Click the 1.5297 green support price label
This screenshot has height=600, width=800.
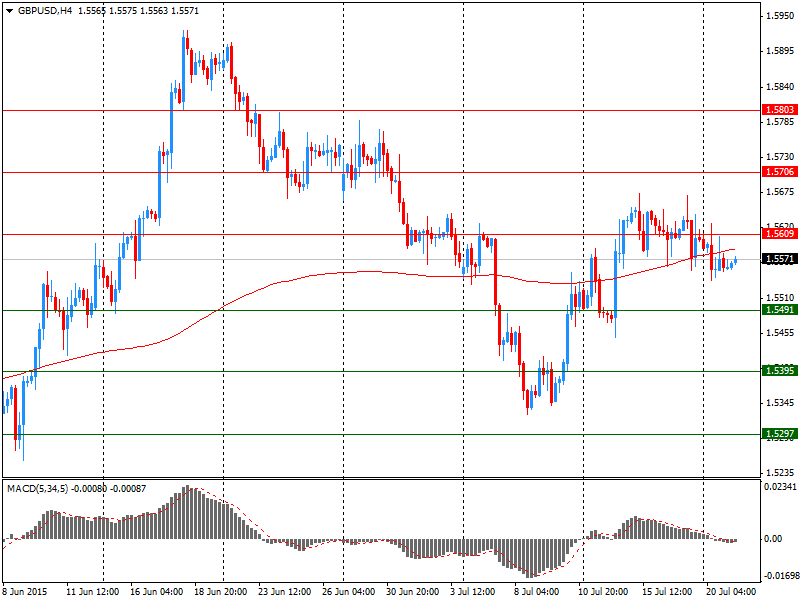(x=780, y=434)
